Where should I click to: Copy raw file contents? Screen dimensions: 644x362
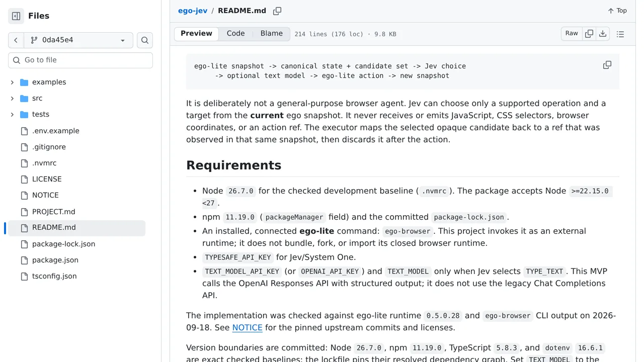[x=589, y=34]
